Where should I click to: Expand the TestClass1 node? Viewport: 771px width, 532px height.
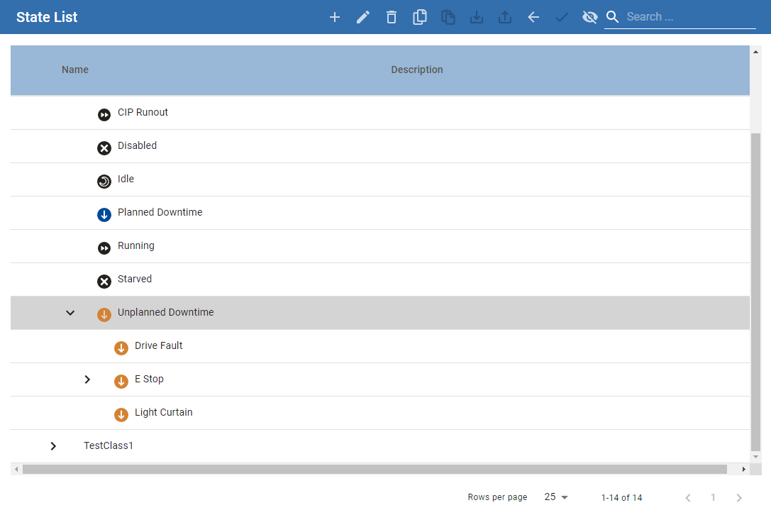[x=53, y=446]
